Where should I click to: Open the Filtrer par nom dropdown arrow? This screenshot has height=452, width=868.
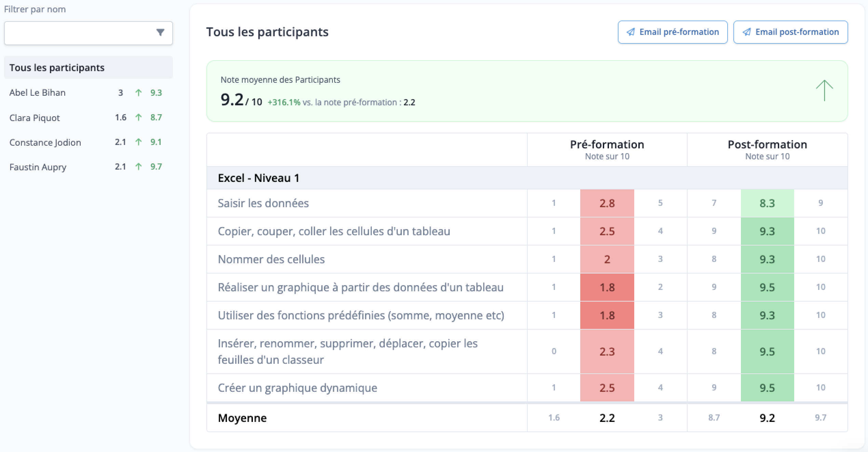pyautogui.click(x=160, y=32)
